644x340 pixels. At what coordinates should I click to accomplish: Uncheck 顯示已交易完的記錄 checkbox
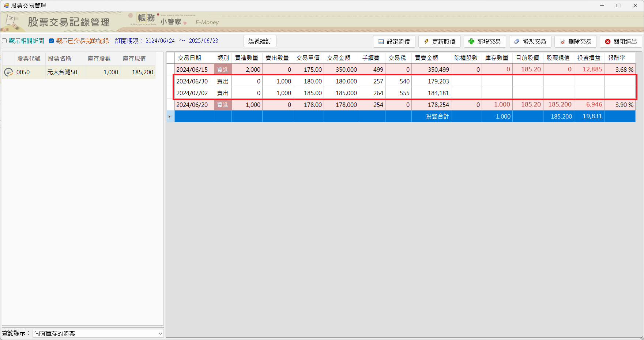point(51,41)
